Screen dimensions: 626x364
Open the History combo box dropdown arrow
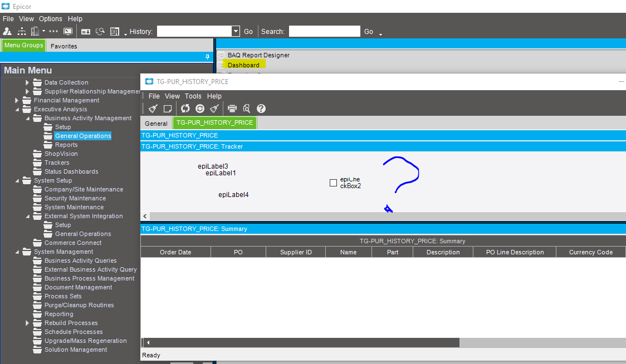236,31
